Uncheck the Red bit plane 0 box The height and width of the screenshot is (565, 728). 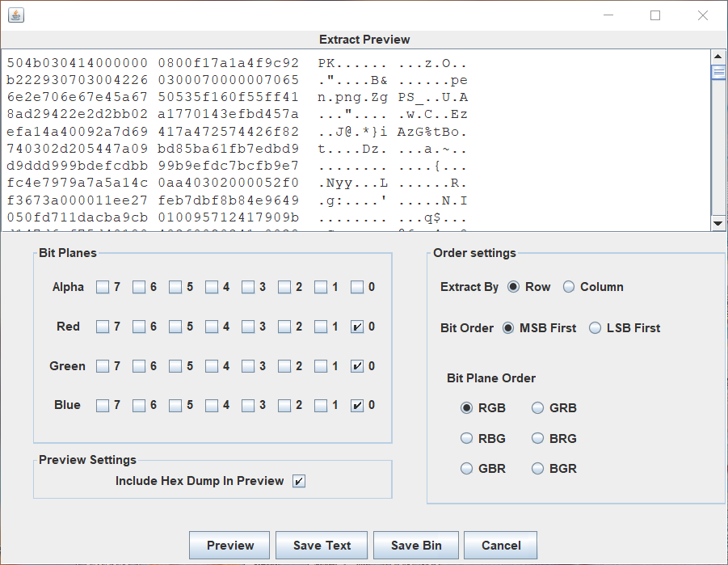tap(357, 327)
